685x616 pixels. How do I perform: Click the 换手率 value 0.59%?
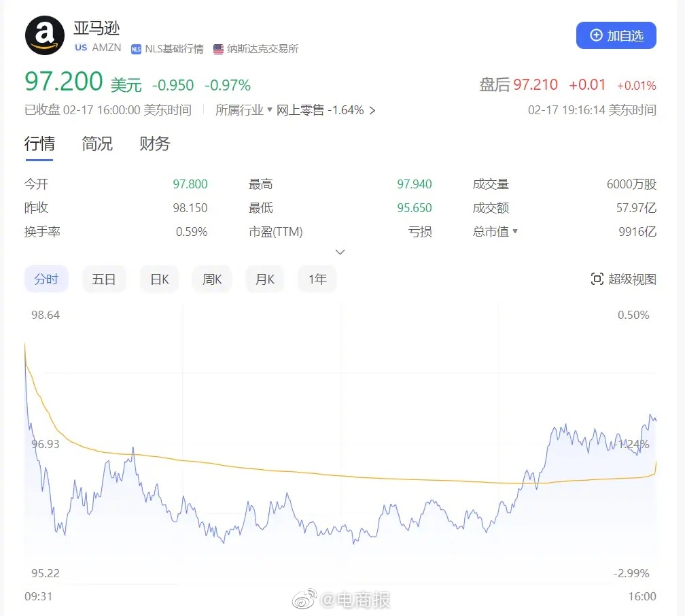pos(192,231)
